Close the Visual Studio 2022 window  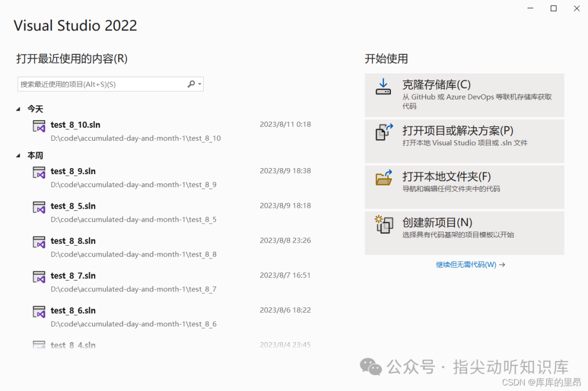click(577, 8)
